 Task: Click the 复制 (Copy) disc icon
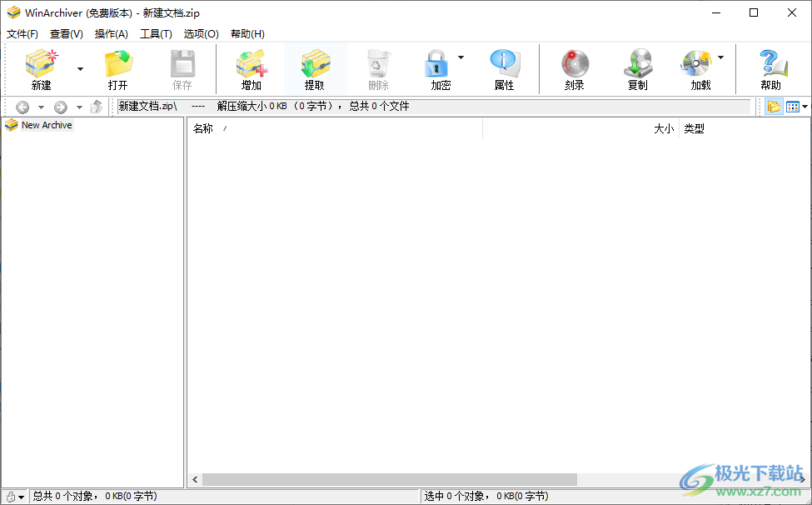(638, 63)
